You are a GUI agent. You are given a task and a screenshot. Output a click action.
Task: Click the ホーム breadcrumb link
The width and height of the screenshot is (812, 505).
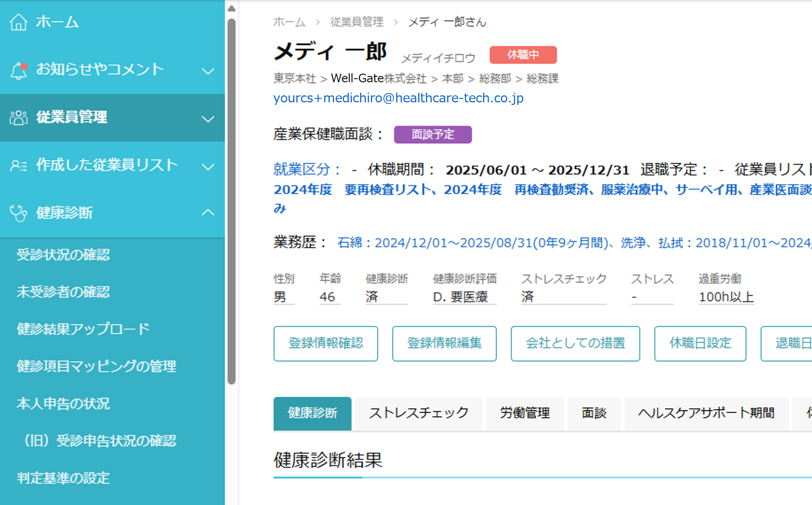pos(289,22)
